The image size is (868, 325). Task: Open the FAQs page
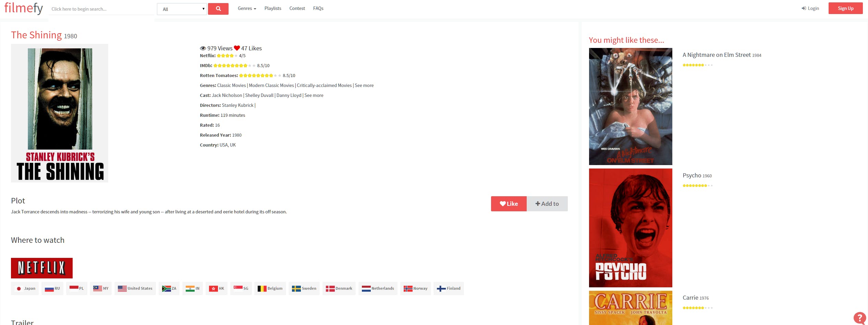click(x=318, y=8)
